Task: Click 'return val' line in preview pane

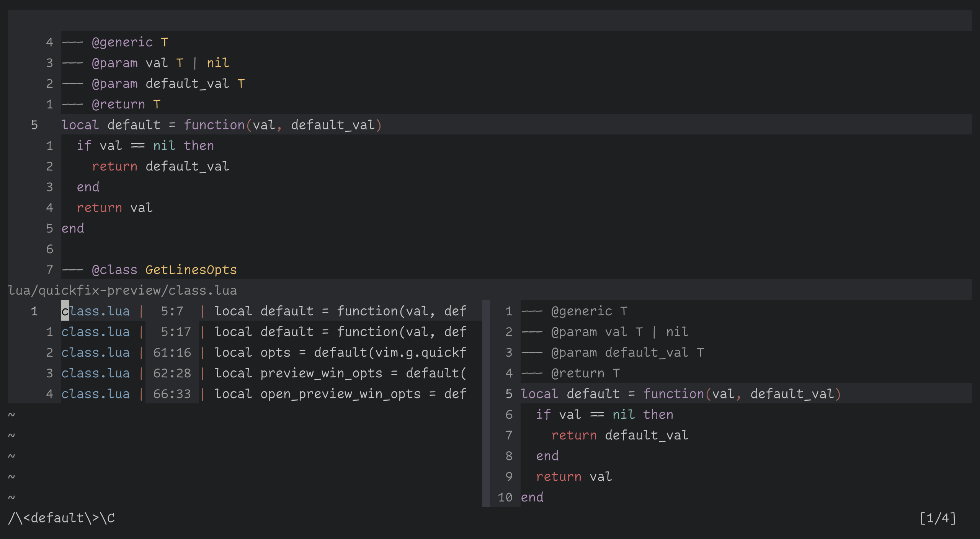Action: [573, 477]
